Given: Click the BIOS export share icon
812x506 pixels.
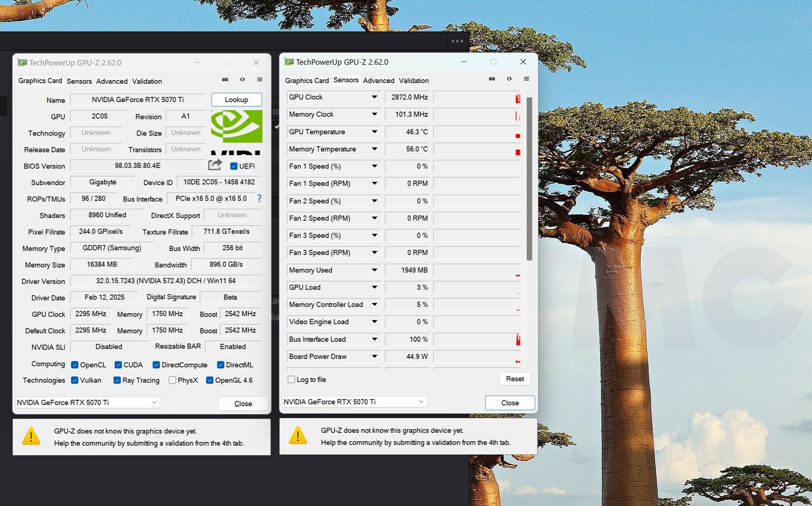Looking at the screenshot, I should click(x=215, y=165).
